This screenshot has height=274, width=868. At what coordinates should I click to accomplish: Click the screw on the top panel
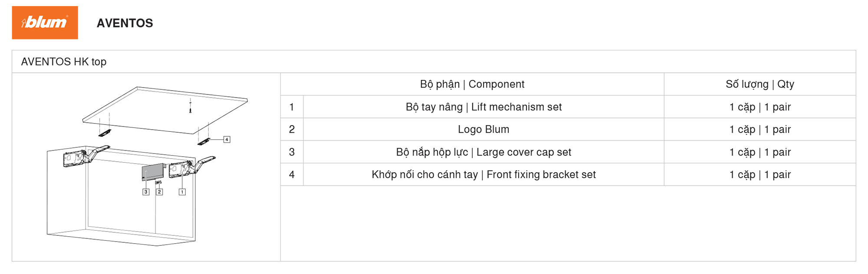click(190, 106)
